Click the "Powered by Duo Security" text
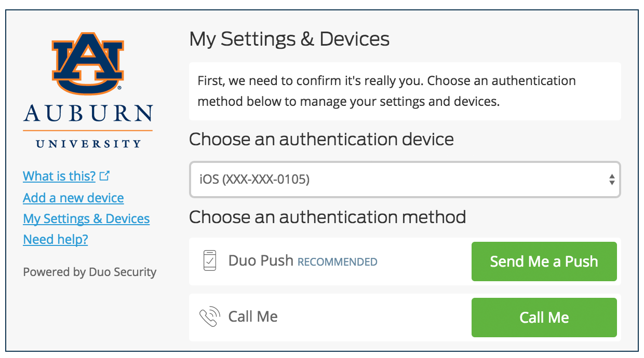This screenshot has width=644, height=358. [89, 272]
